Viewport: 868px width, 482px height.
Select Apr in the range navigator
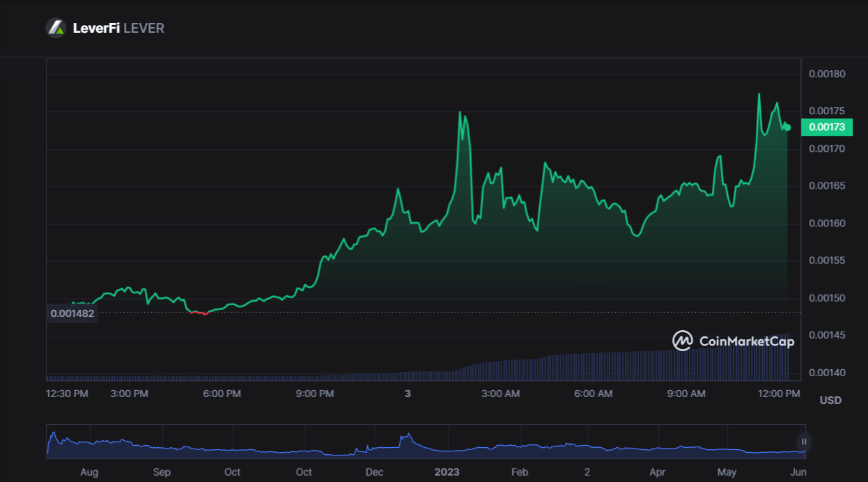[657, 472]
